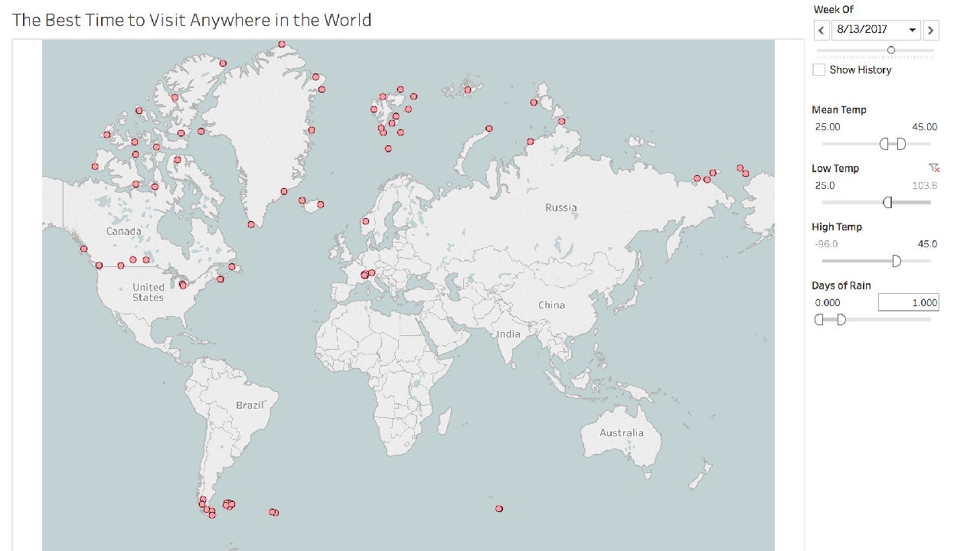Click the China label on the map

click(551, 305)
